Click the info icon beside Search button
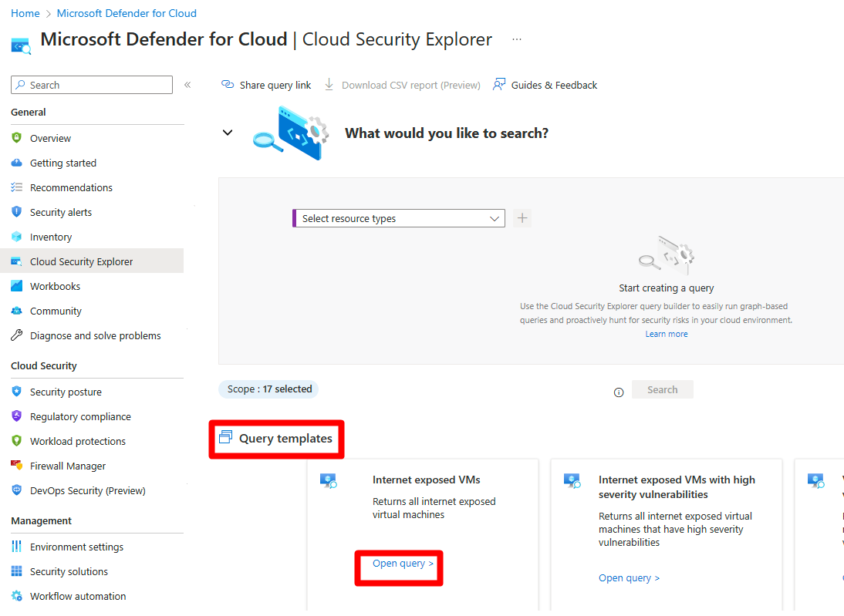This screenshot has height=616, width=844. coord(619,392)
